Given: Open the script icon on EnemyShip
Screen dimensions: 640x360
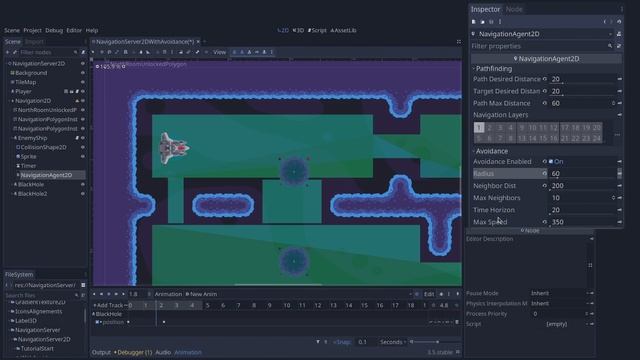Looking at the screenshot, I should 77,138.
